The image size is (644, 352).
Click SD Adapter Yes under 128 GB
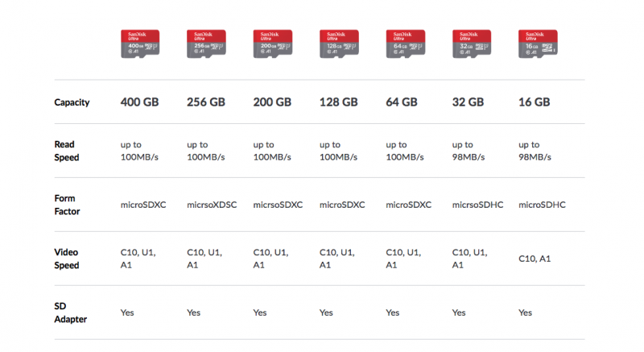(x=326, y=313)
